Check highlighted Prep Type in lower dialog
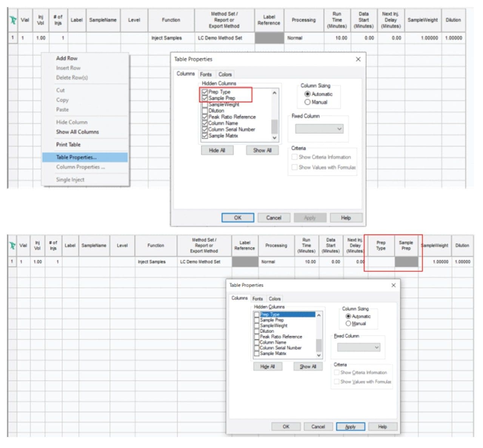This screenshot has height=448, width=483. click(257, 314)
